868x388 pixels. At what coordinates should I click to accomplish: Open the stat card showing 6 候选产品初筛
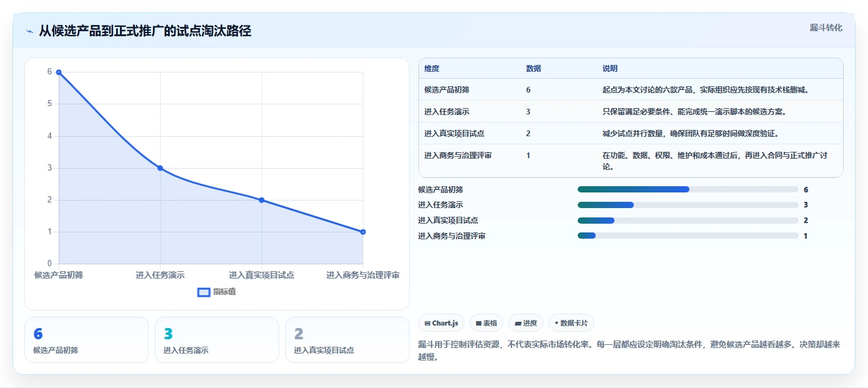pos(86,340)
